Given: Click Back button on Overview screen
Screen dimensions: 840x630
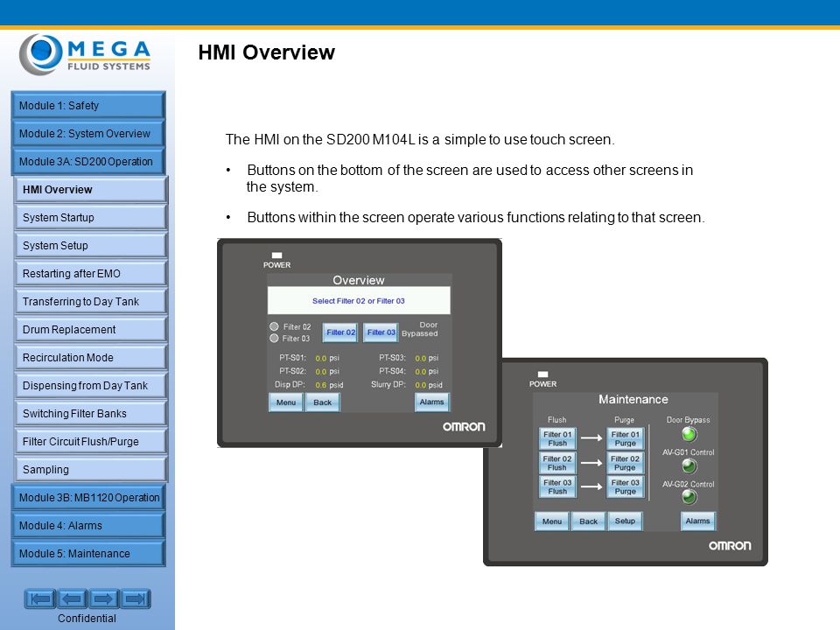Looking at the screenshot, I should [323, 402].
